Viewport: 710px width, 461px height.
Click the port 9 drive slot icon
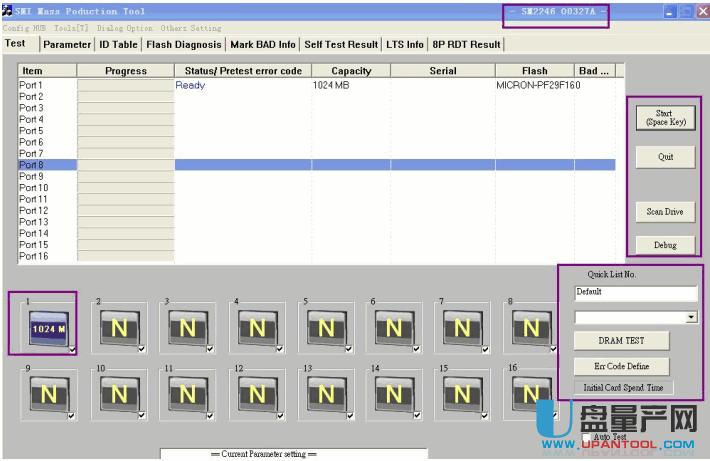(x=47, y=396)
